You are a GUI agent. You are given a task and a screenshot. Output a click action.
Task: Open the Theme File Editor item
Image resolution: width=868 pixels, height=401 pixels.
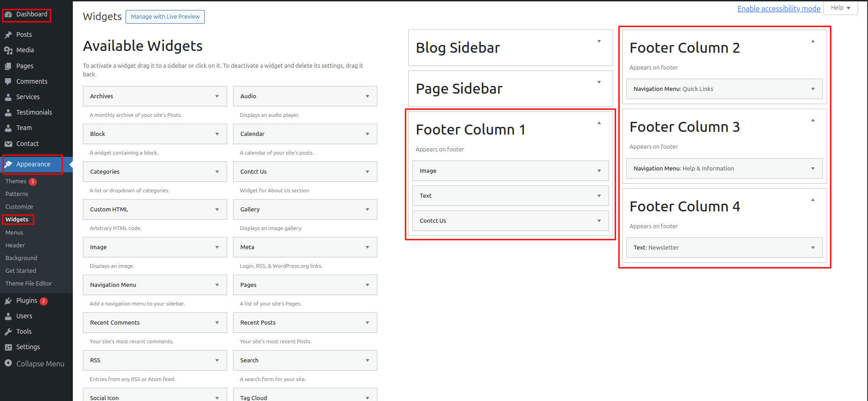click(x=29, y=283)
